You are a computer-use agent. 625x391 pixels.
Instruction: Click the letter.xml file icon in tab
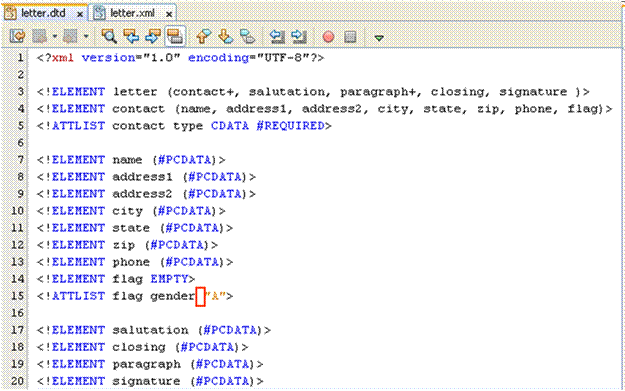point(99,13)
